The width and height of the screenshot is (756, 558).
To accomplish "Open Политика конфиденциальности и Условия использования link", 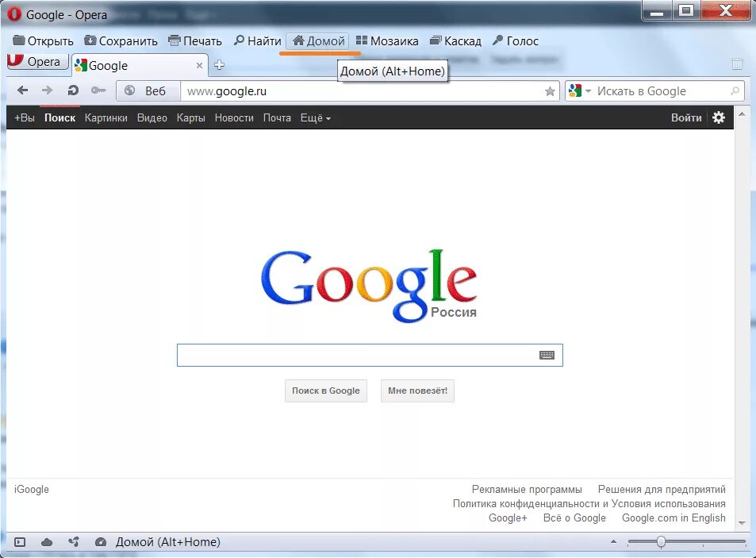I will 589,503.
